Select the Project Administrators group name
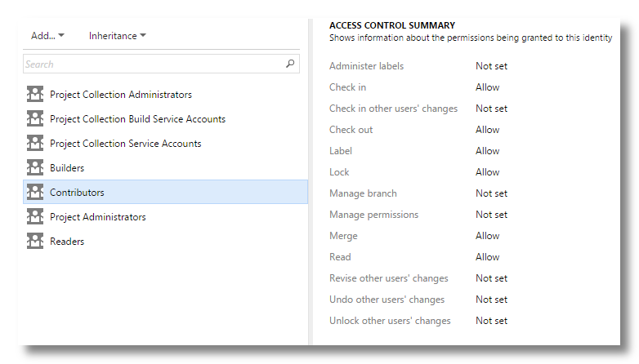639x364 pixels. click(97, 217)
